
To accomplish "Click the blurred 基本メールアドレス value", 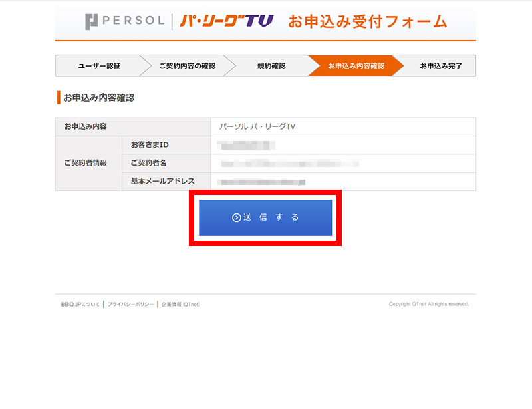I will pos(261,182).
